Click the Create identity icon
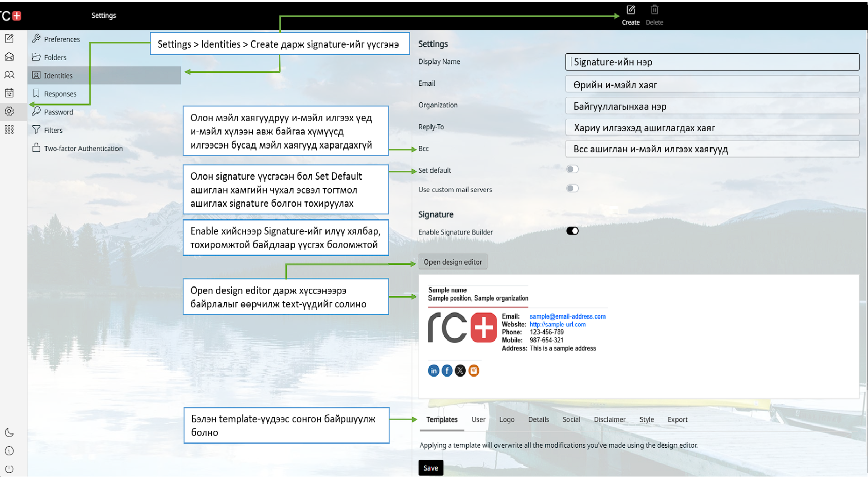 pyautogui.click(x=631, y=10)
